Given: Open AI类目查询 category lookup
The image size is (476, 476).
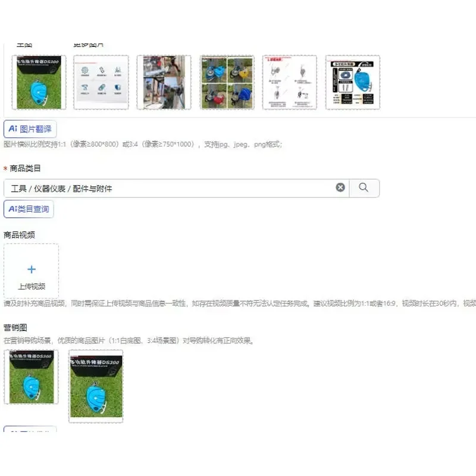Looking at the screenshot, I should coord(29,209).
